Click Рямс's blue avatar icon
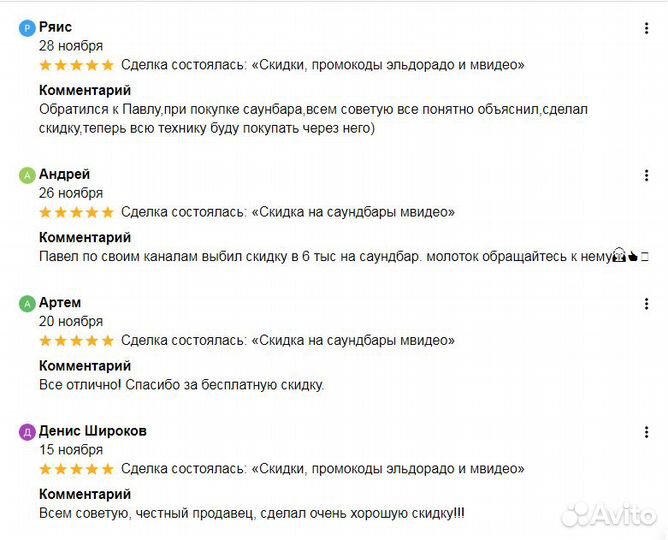668x540 pixels. click(x=27, y=28)
